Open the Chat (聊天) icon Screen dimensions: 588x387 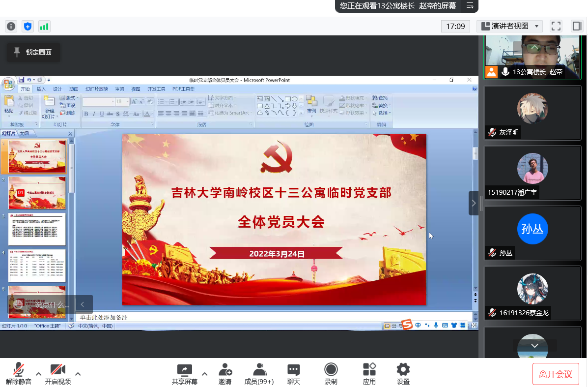294,374
